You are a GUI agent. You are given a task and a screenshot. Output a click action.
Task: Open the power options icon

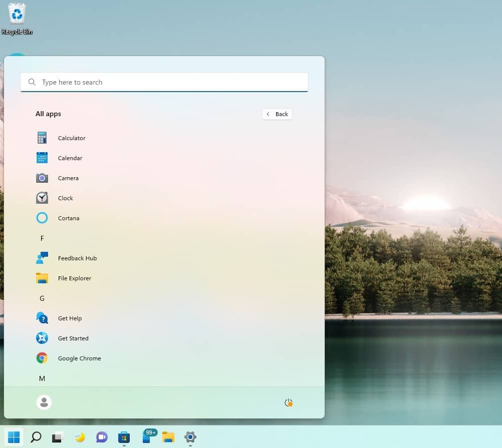[289, 402]
